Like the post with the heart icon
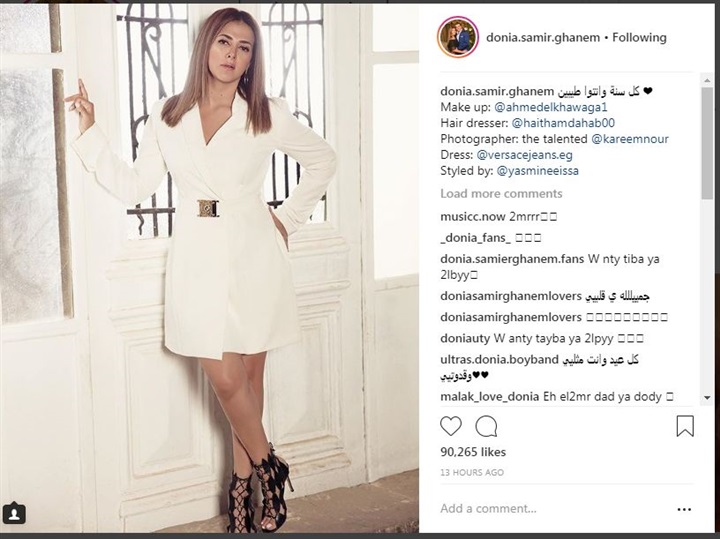The image size is (720, 539). (451, 426)
